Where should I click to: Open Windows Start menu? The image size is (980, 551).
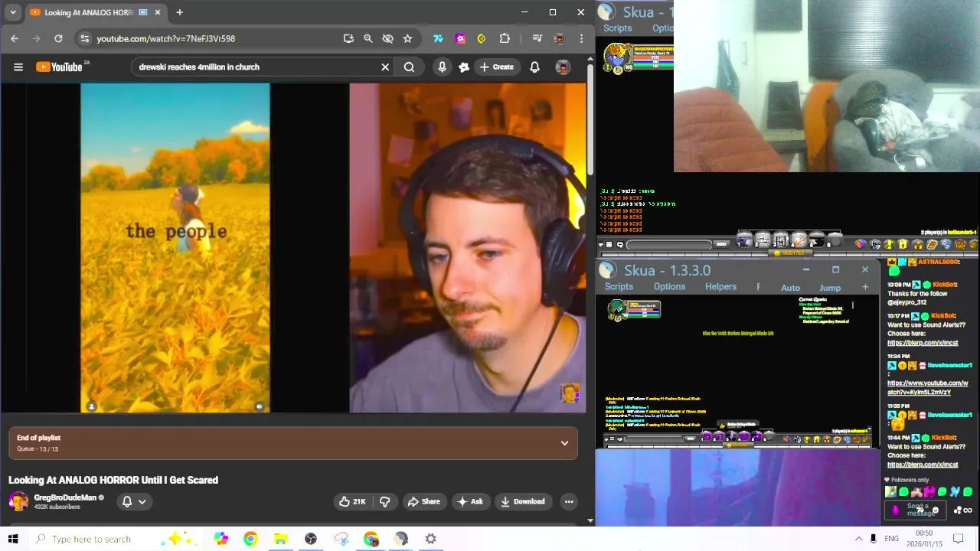point(13,539)
